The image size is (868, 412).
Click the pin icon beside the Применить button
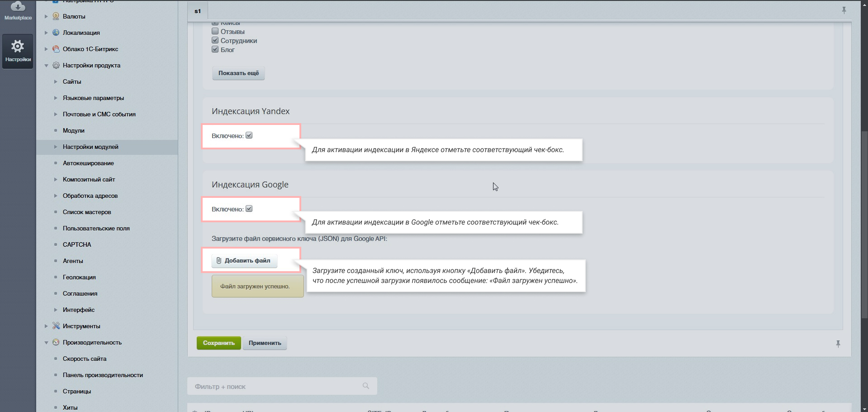click(x=838, y=344)
